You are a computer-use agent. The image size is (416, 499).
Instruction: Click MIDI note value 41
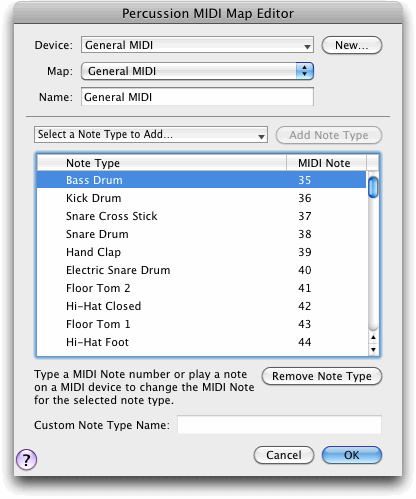pyautogui.click(x=305, y=288)
